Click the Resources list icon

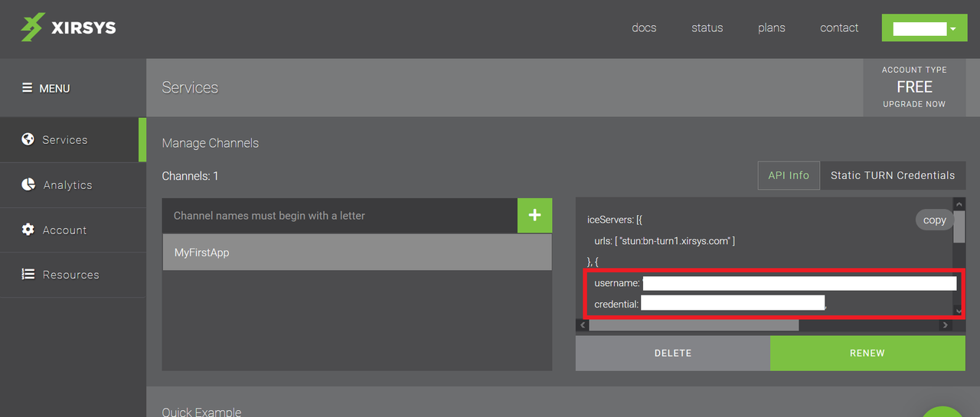tap(28, 274)
